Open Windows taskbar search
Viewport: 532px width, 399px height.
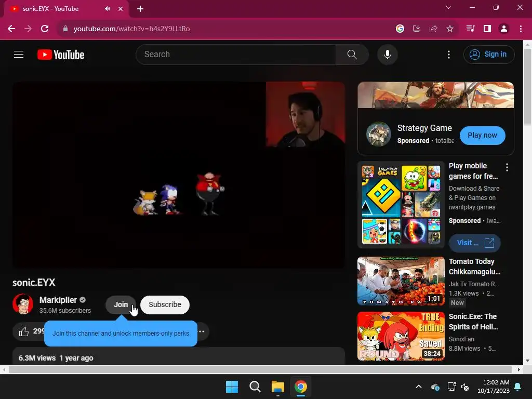tap(255, 387)
